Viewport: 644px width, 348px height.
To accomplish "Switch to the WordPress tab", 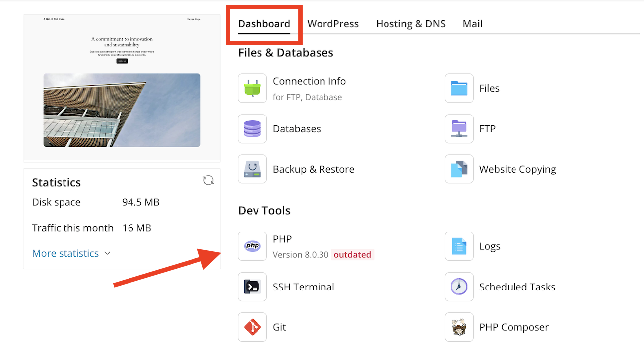I will (x=332, y=23).
